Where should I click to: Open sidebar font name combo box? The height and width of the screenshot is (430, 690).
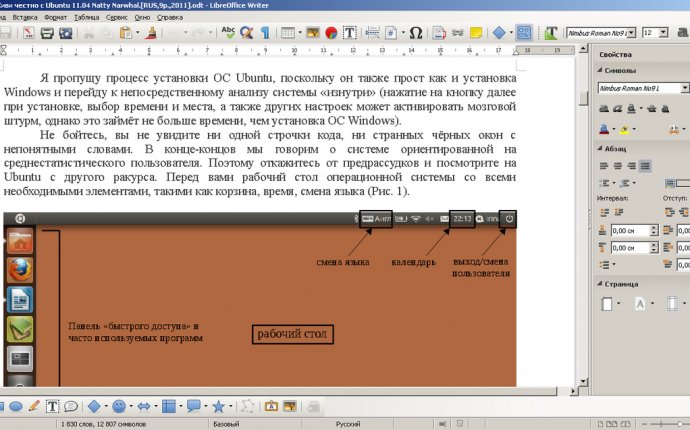tap(643, 88)
